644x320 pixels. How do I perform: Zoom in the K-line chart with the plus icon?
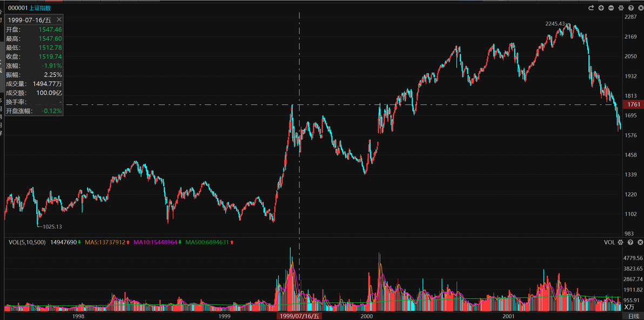[601, 8]
